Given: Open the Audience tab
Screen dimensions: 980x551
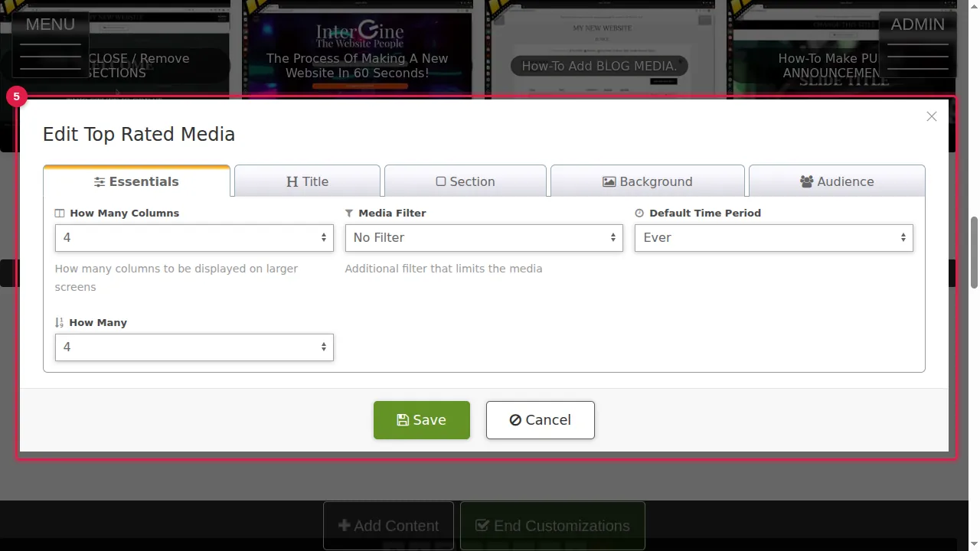Looking at the screenshot, I should 837,181.
